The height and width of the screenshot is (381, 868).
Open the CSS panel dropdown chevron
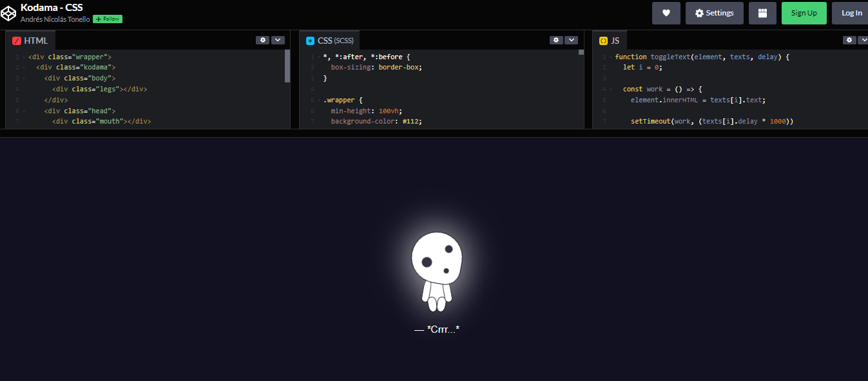572,39
